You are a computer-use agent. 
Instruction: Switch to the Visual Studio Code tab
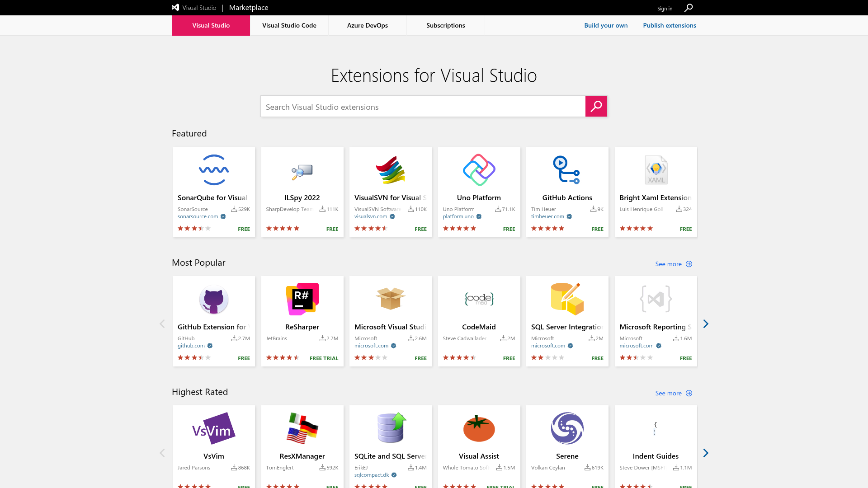(289, 25)
